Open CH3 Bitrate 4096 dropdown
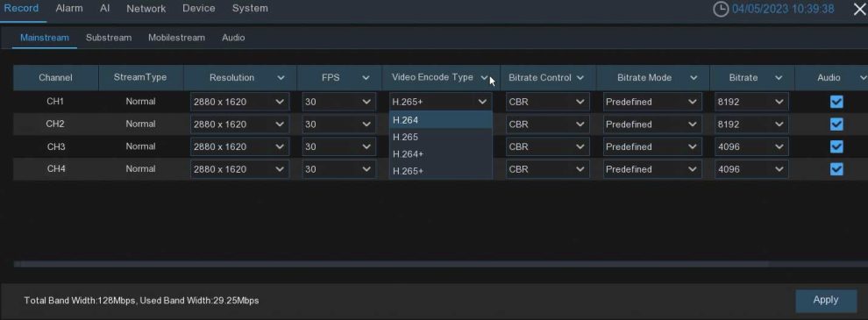The height and width of the screenshot is (320, 868). point(751,146)
